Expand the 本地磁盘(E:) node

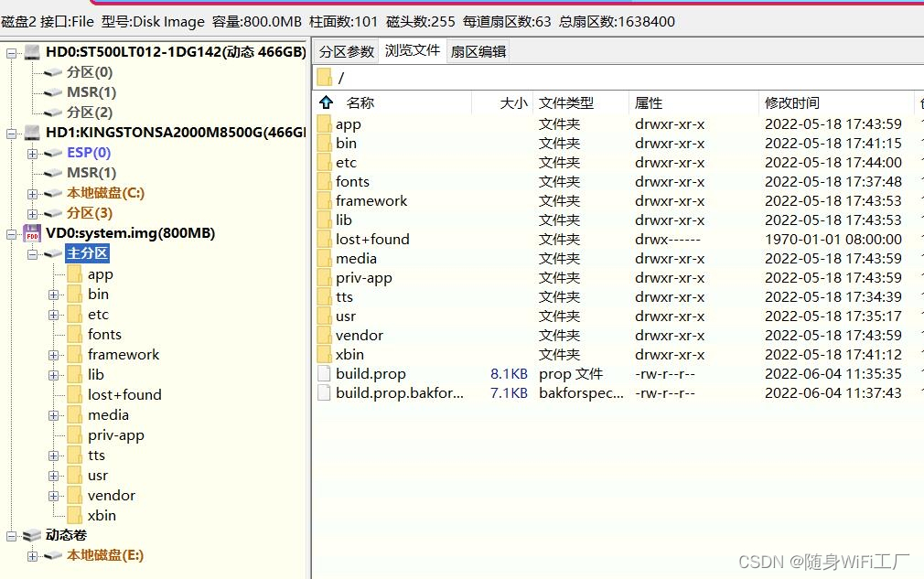pos(32,556)
